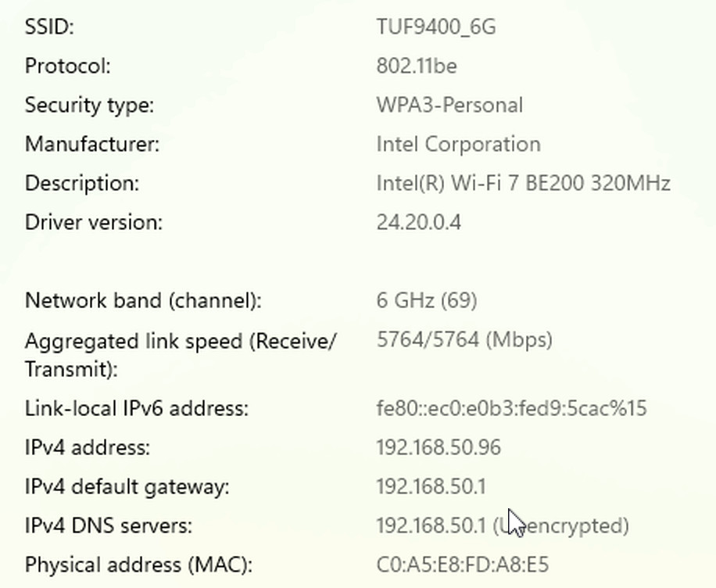Select the Intel Corporation manufacturer text
The height and width of the screenshot is (588, 716).
pos(458,145)
